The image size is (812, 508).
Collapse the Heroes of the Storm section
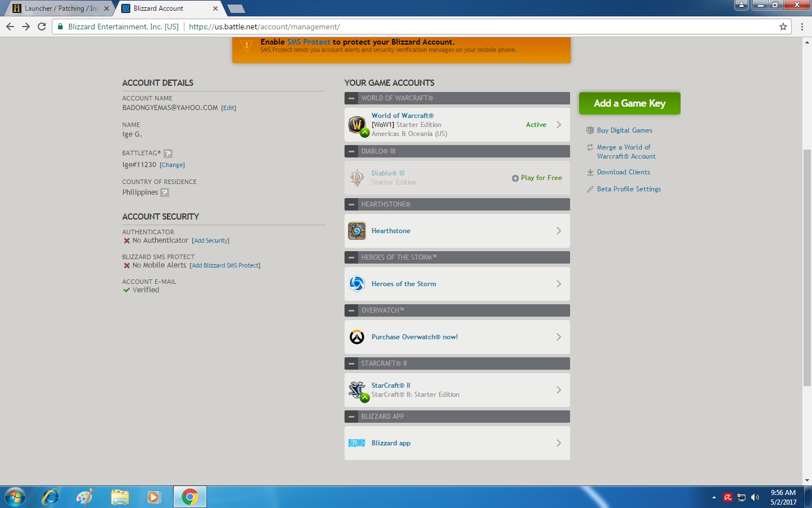351,257
